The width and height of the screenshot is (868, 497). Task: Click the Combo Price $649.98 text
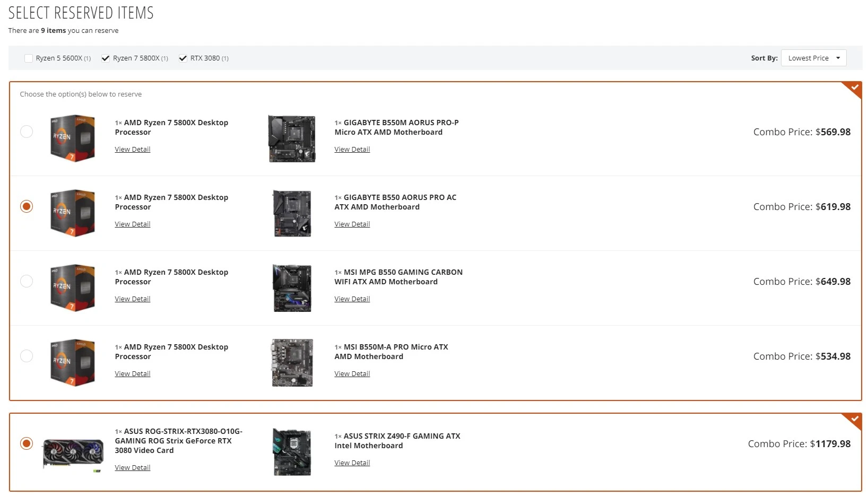click(x=802, y=282)
